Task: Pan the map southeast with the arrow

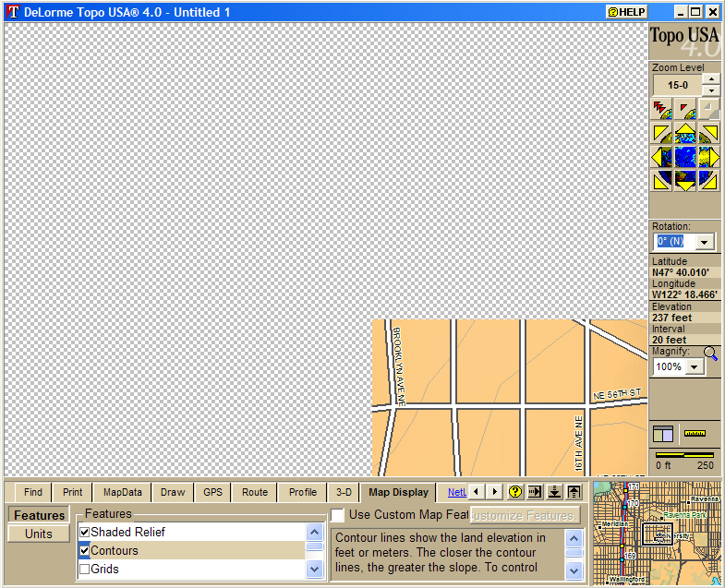Action: coord(708,181)
